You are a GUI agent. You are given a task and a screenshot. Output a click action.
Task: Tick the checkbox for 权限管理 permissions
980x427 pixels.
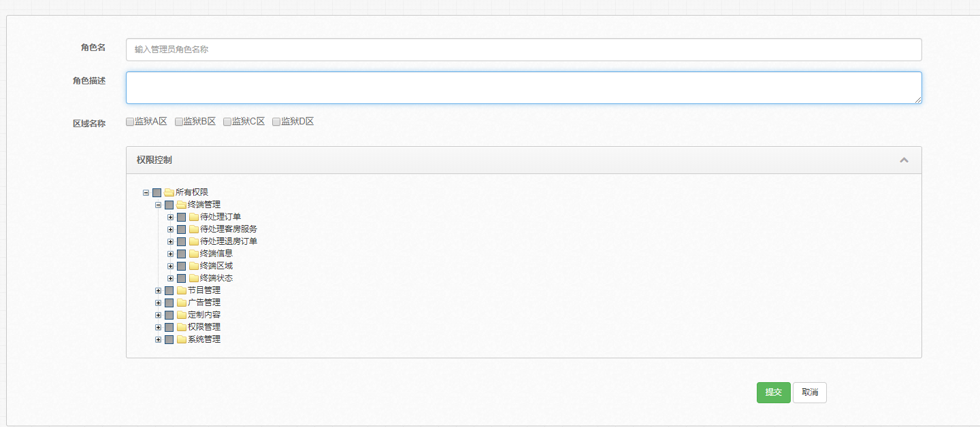pyautogui.click(x=169, y=327)
